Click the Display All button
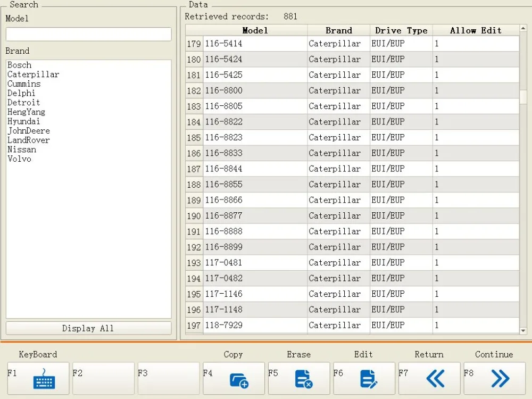Viewport: 532px width, 399px height. (x=88, y=328)
